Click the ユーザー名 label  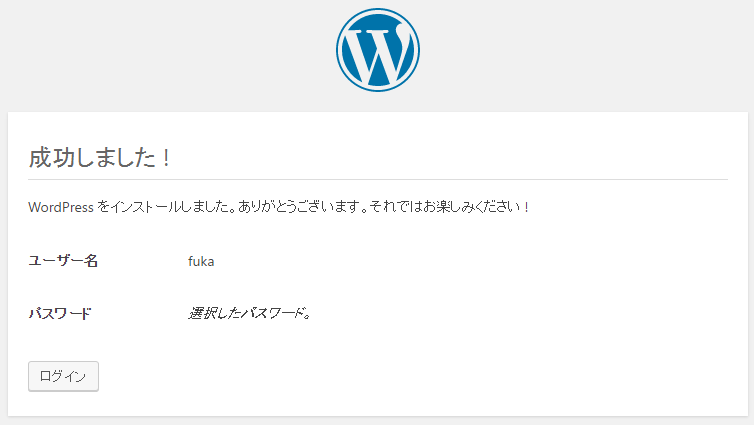(x=63, y=261)
